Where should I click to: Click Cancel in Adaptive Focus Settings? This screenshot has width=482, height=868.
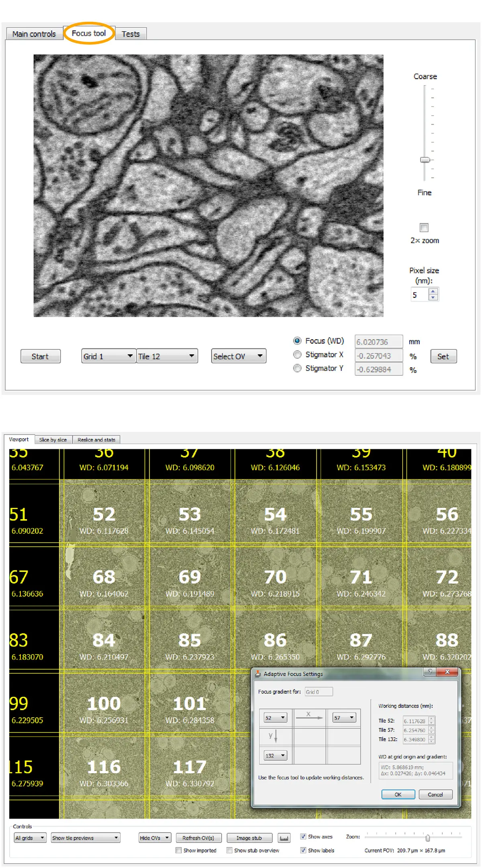click(x=435, y=794)
